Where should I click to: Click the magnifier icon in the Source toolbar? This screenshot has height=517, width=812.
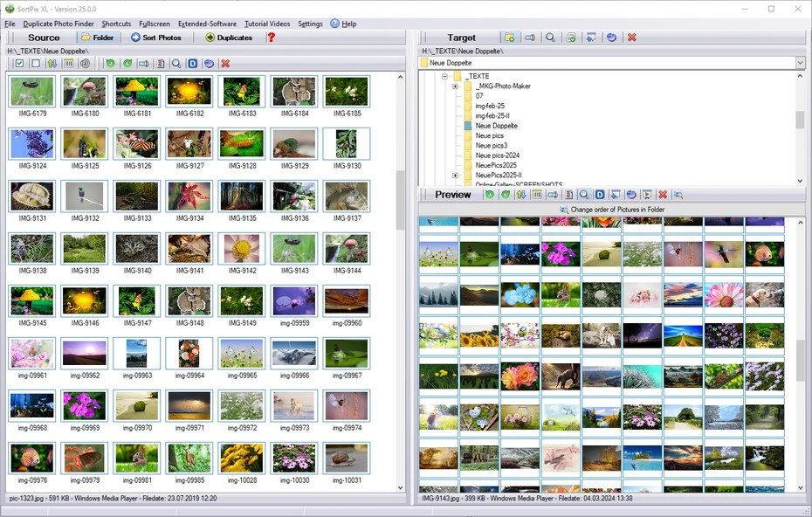click(176, 64)
